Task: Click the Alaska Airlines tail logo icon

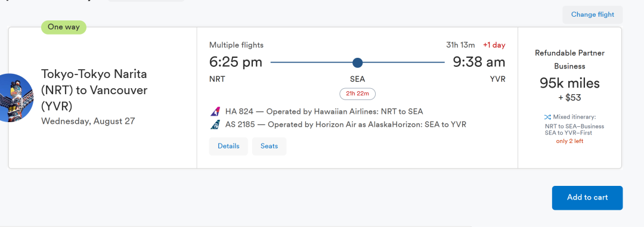Action: click(215, 125)
